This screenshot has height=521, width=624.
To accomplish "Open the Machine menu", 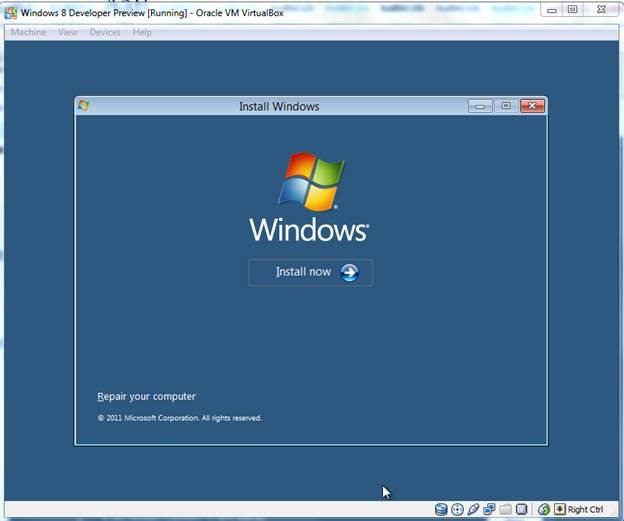I will (28, 32).
